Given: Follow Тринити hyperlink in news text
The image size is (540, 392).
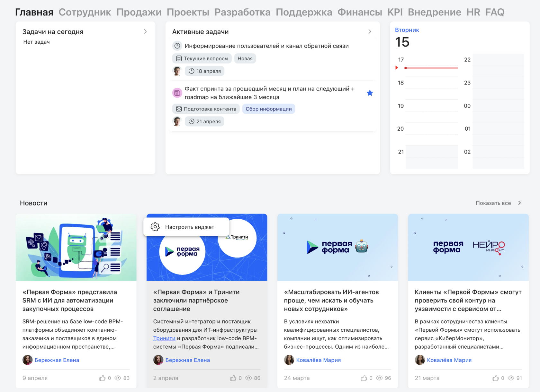Looking at the screenshot, I should [164, 338].
